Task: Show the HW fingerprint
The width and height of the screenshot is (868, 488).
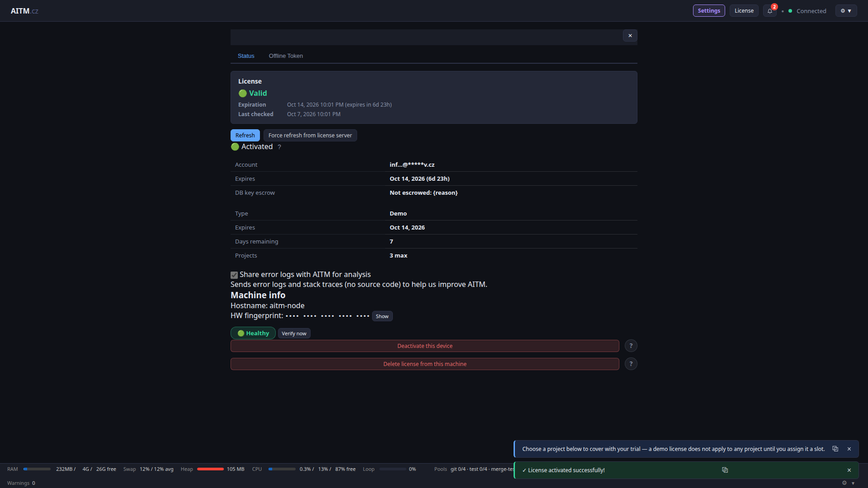Action: (x=382, y=316)
